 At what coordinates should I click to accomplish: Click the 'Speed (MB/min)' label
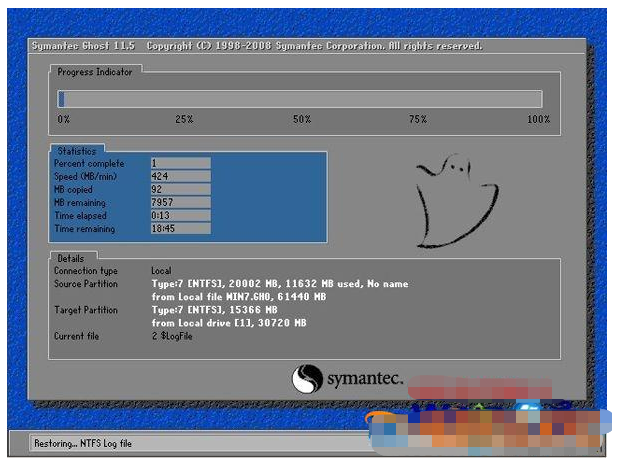click(x=86, y=176)
